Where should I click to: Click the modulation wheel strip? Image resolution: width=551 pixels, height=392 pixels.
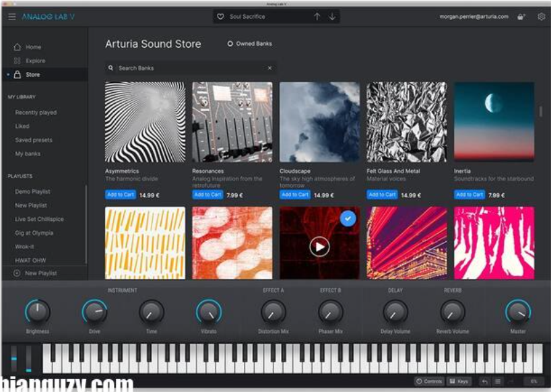pos(28,358)
